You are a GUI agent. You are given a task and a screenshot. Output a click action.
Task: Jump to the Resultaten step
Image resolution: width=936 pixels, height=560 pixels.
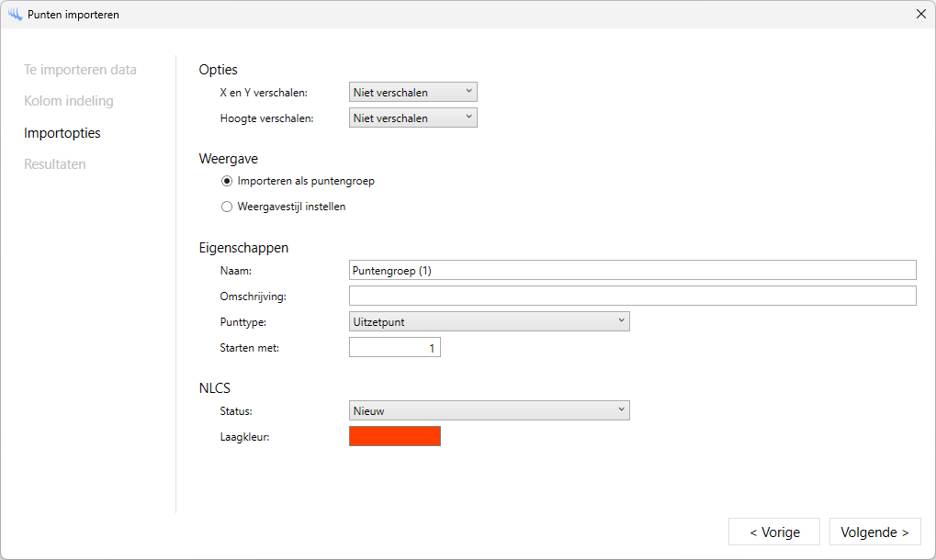coord(55,164)
